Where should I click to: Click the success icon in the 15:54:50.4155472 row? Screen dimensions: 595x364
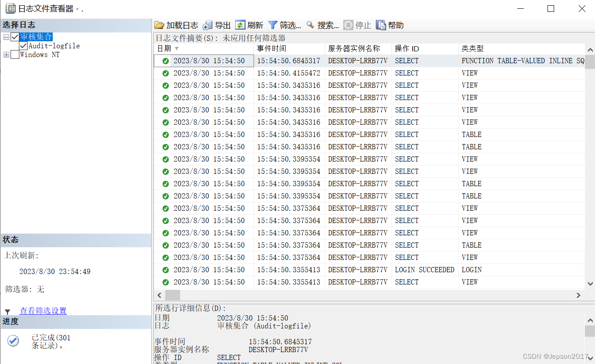pos(166,73)
